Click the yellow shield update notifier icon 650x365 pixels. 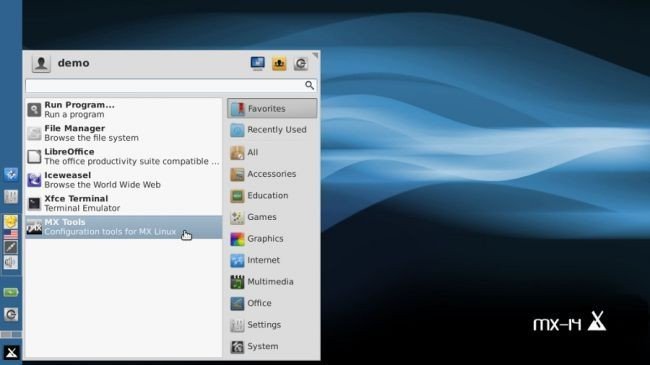pyautogui.click(x=11, y=221)
